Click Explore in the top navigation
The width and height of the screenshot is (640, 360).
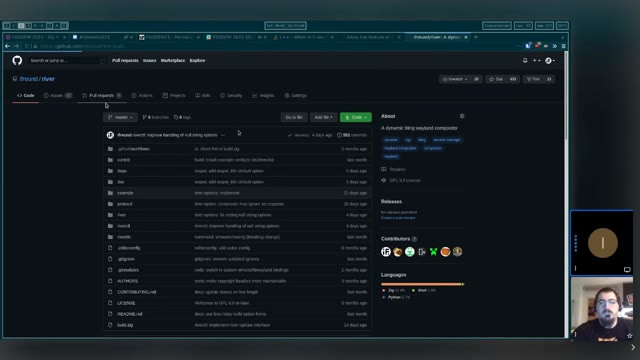(x=198, y=60)
